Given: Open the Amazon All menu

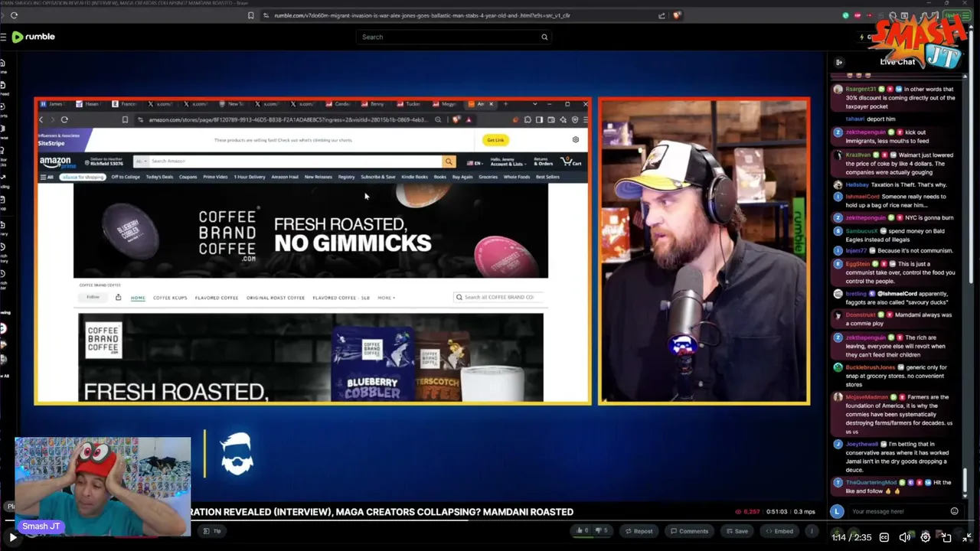Looking at the screenshot, I should click(47, 177).
